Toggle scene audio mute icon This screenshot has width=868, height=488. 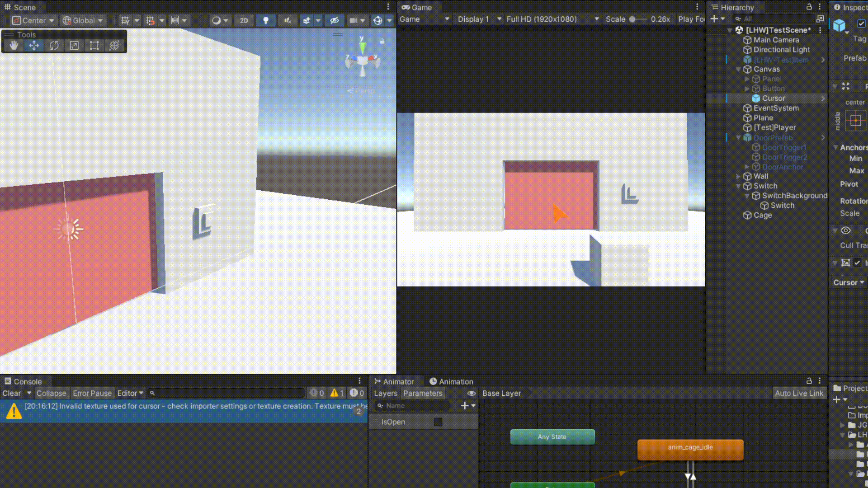288,20
